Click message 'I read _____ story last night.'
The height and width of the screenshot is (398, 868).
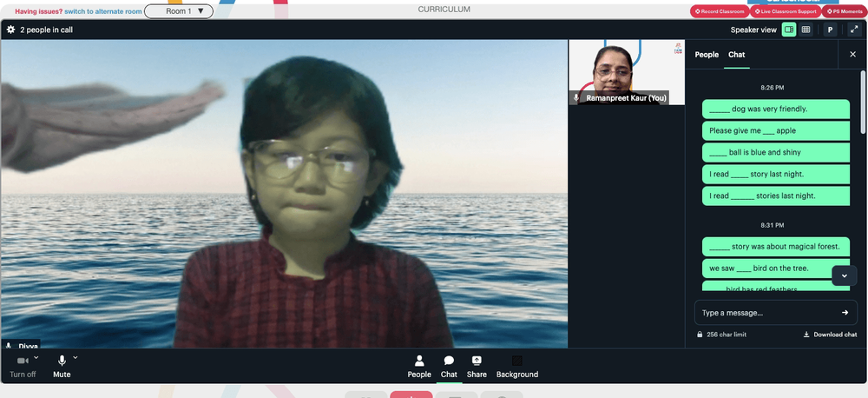coord(775,174)
